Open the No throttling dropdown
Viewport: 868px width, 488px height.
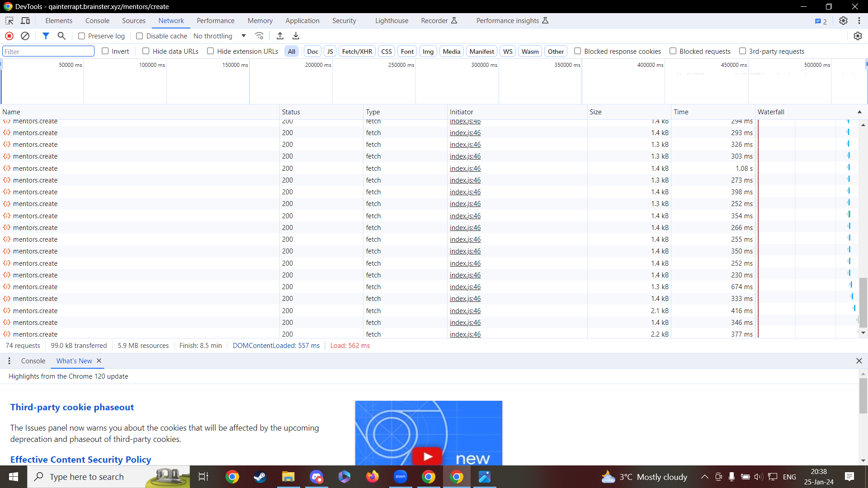pyautogui.click(x=220, y=36)
